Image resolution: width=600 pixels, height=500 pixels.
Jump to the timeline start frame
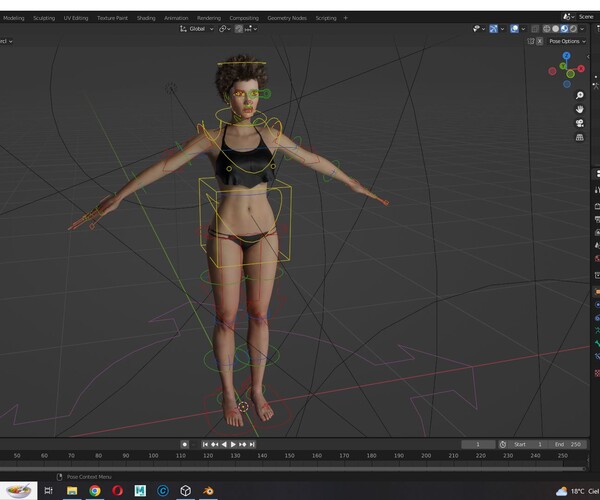coord(205,445)
